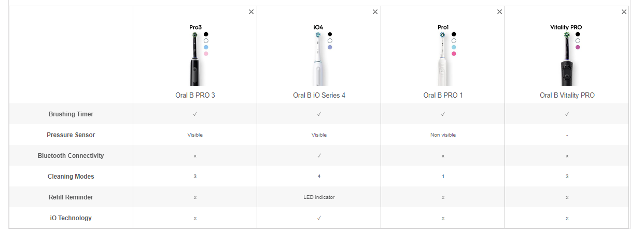Remove Oral B PRO 3 from comparison
Image resolution: width=644 pixels, height=242 pixels.
pos(251,12)
